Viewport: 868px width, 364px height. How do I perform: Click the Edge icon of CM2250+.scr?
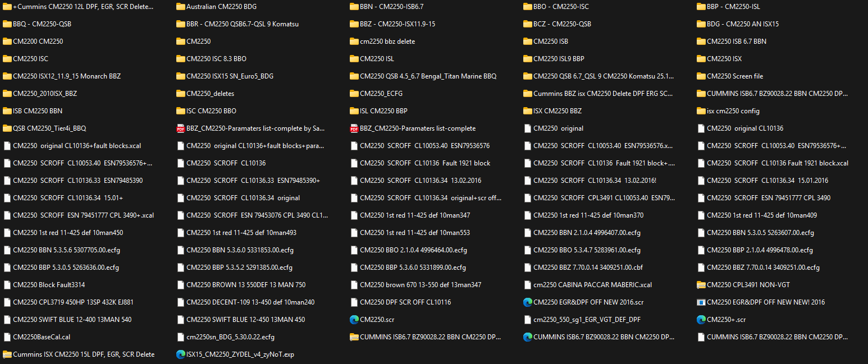click(x=701, y=320)
